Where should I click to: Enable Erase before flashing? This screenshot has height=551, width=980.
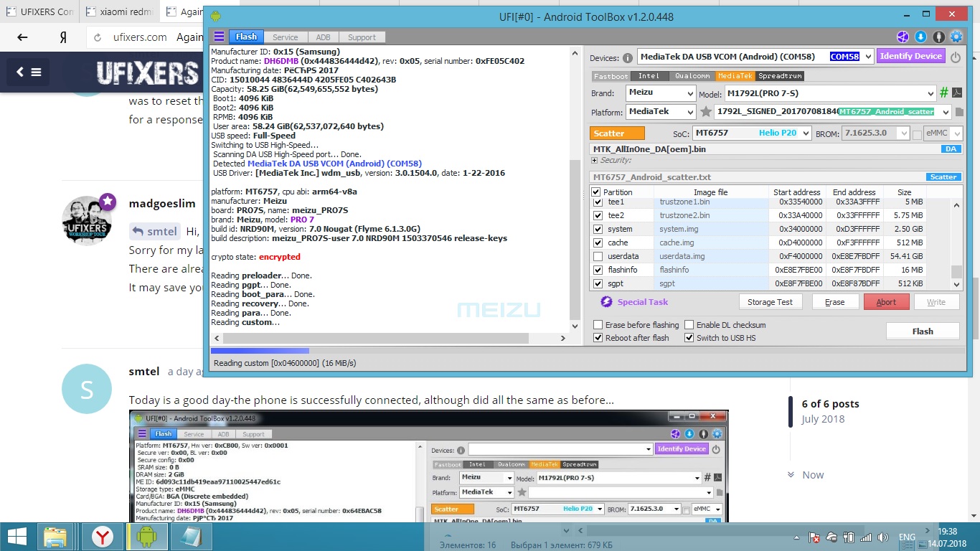pos(598,325)
